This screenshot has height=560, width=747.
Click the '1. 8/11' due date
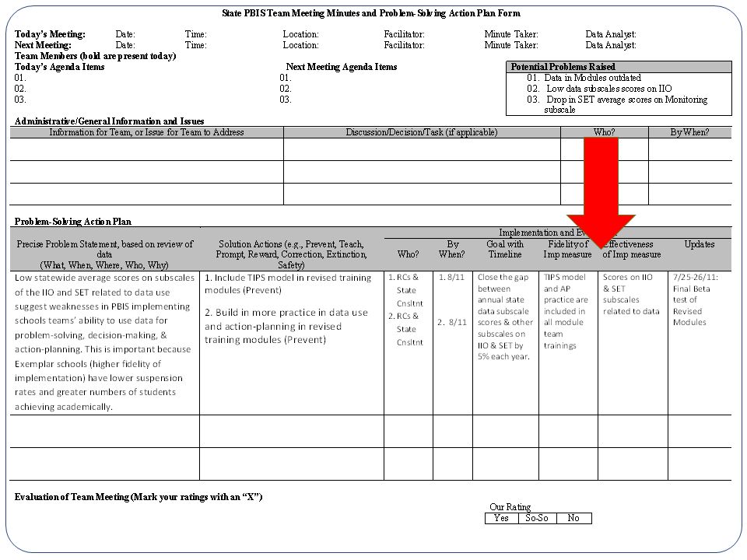[451, 277]
